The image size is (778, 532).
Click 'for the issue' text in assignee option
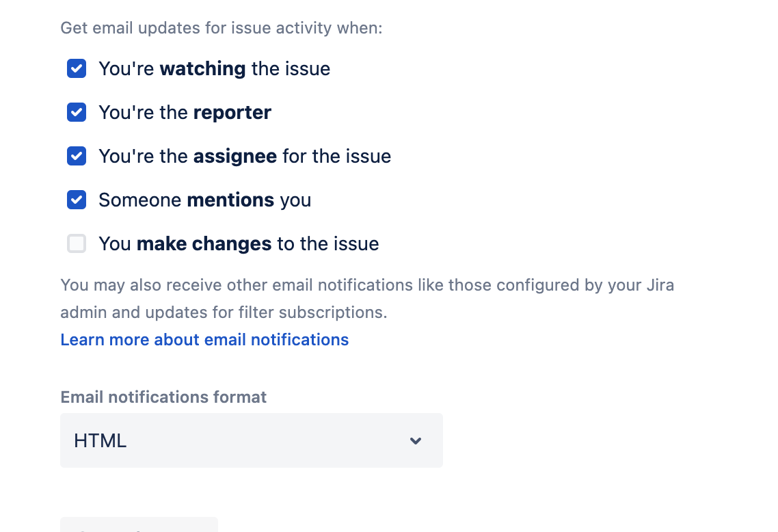337,157
